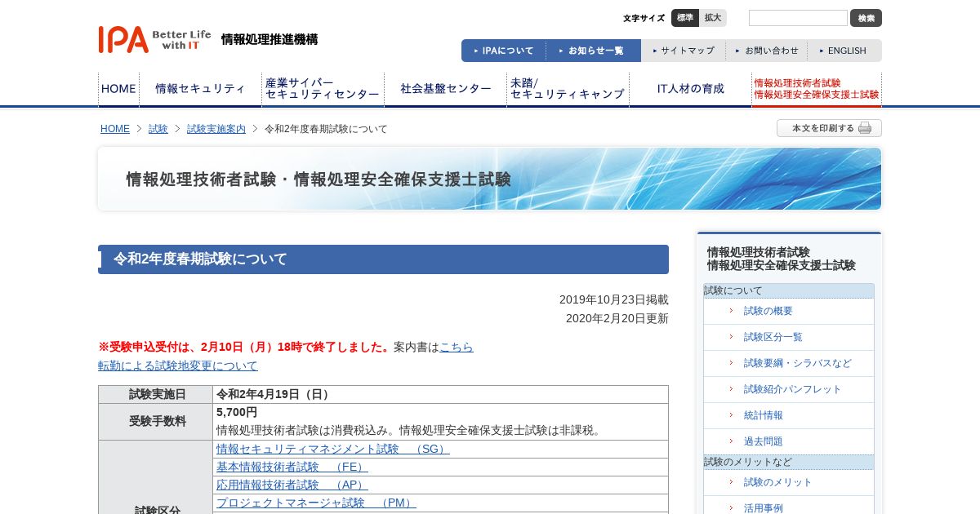The height and width of the screenshot is (514, 980).
Task: Click the posted date 2019年10月23日掲載
Action: point(614,299)
